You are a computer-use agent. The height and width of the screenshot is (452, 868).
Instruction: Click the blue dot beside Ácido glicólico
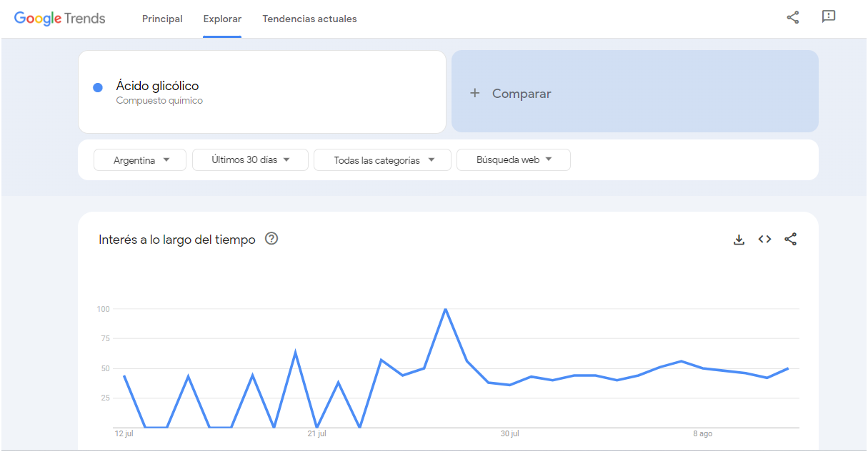tap(98, 87)
